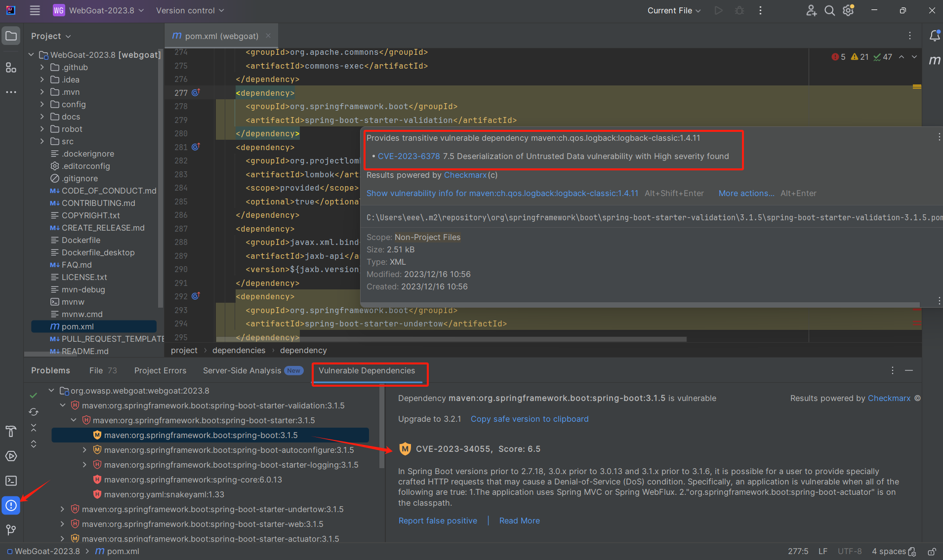The width and height of the screenshot is (943, 560).
Task: Expand the src folder
Action: coord(42,141)
